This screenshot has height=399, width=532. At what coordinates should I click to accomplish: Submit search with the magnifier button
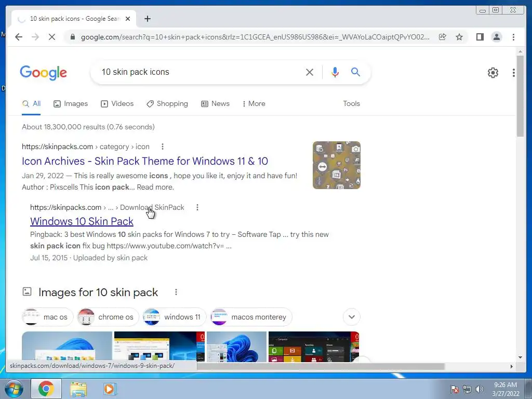(x=355, y=72)
